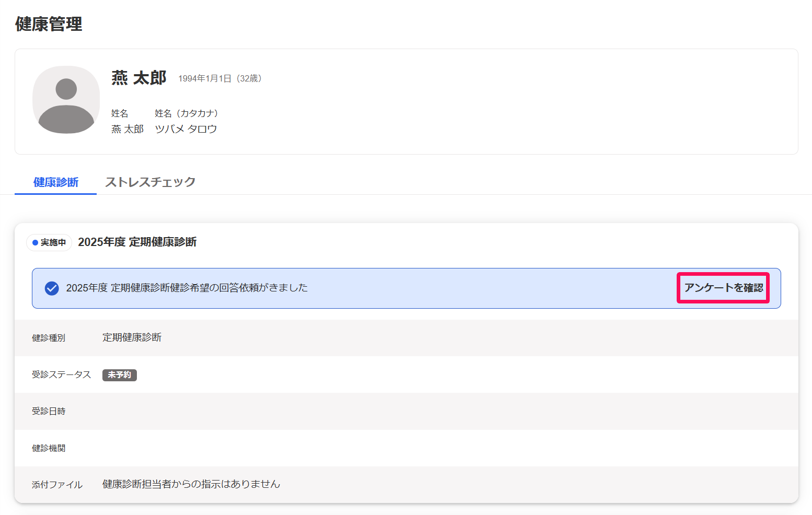Image resolution: width=812 pixels, height=515 pixels.
Task: Click the 未予約 status badge
Action: [x=120, y=375]
